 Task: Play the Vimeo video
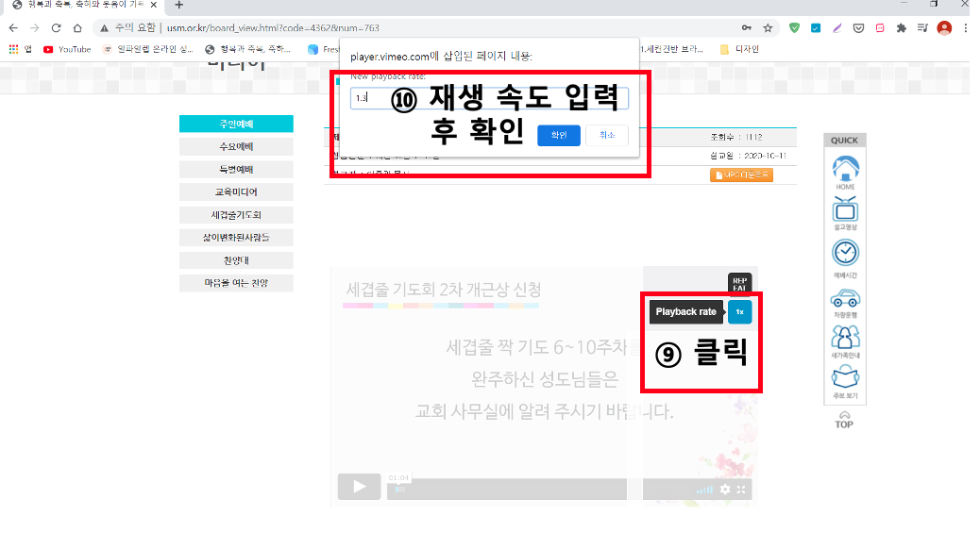[359, 487]
